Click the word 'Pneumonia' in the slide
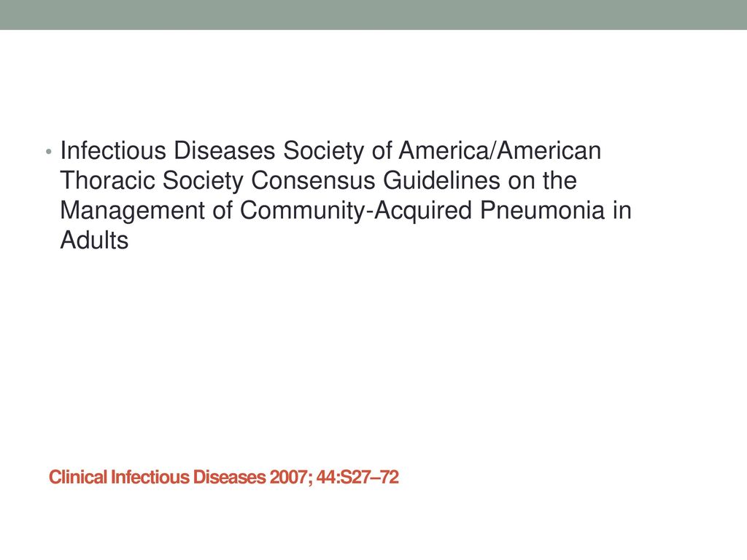Viewport: 747px width, 560px height. [x=542, y=211]
